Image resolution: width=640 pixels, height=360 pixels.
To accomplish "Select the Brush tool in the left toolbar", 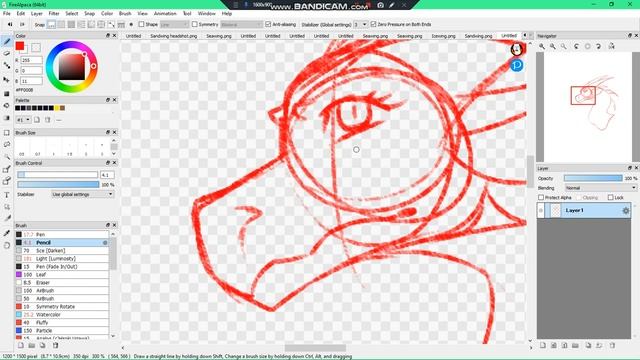I will click(7, 41).
